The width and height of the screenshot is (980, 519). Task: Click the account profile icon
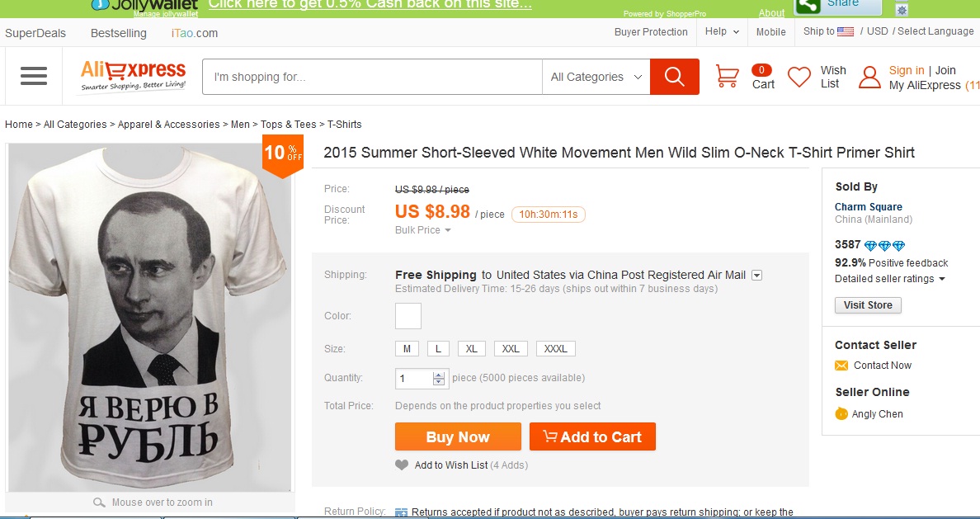coord(869,78)
